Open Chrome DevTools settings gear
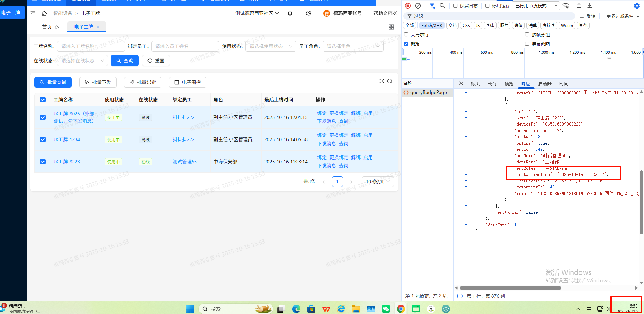 [x=637, y=6]
